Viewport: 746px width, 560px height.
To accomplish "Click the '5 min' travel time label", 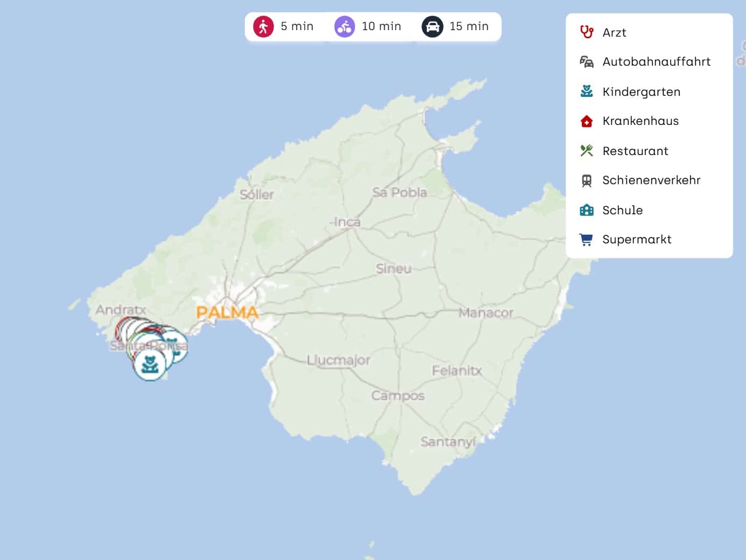I will [x=297, y=26].
